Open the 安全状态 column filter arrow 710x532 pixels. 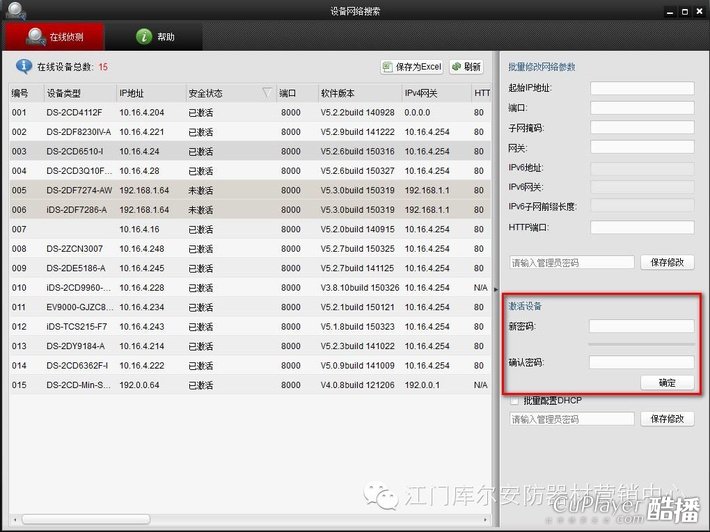click(x=266, y=93)
